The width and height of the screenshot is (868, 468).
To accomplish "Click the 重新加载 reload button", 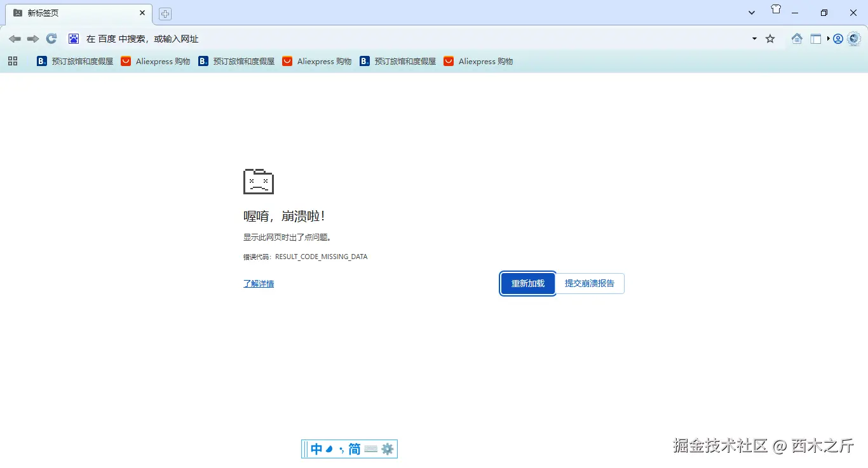I will pos(528,283).
